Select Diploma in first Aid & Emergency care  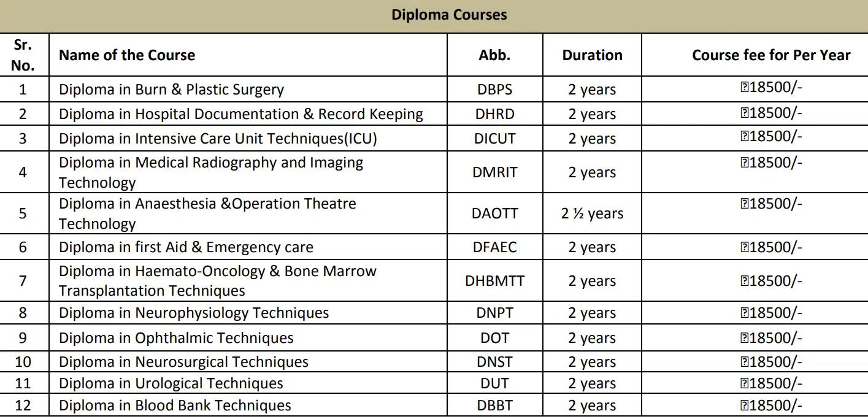186,247
